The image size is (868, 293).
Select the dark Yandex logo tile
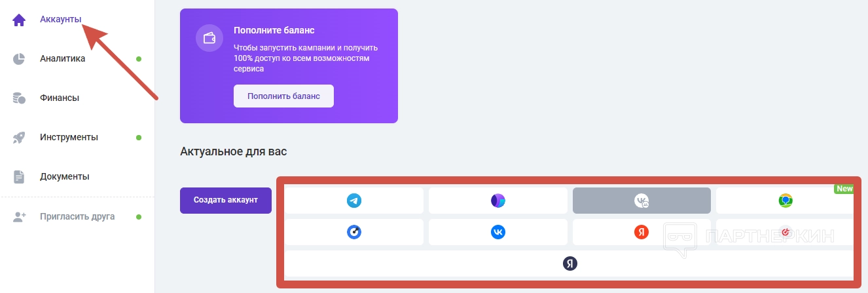[x=570, y=264]
